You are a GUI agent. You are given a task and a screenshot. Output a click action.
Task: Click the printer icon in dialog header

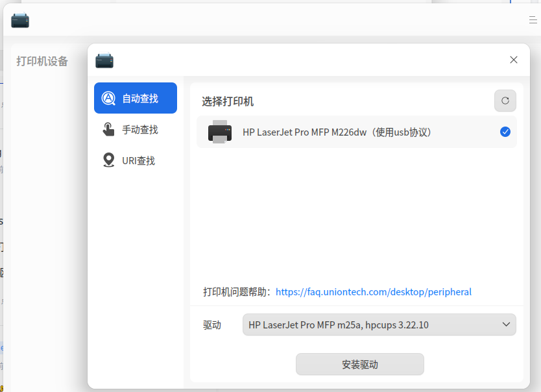104,60
